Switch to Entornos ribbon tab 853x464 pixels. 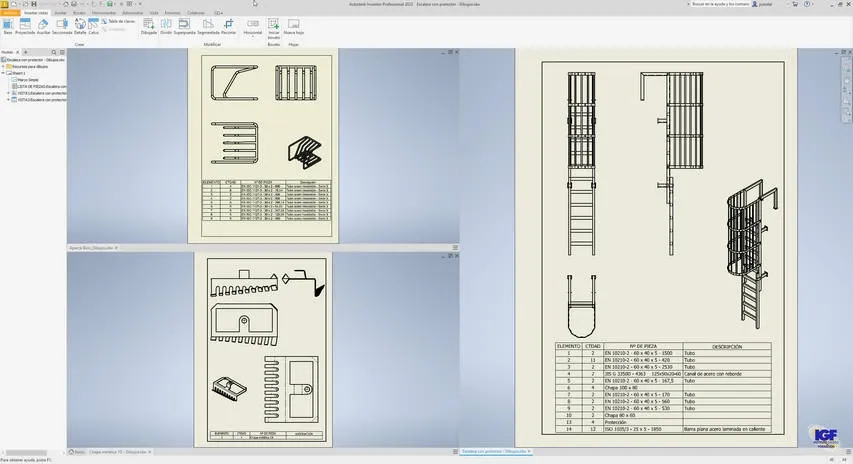click(172, 13)
